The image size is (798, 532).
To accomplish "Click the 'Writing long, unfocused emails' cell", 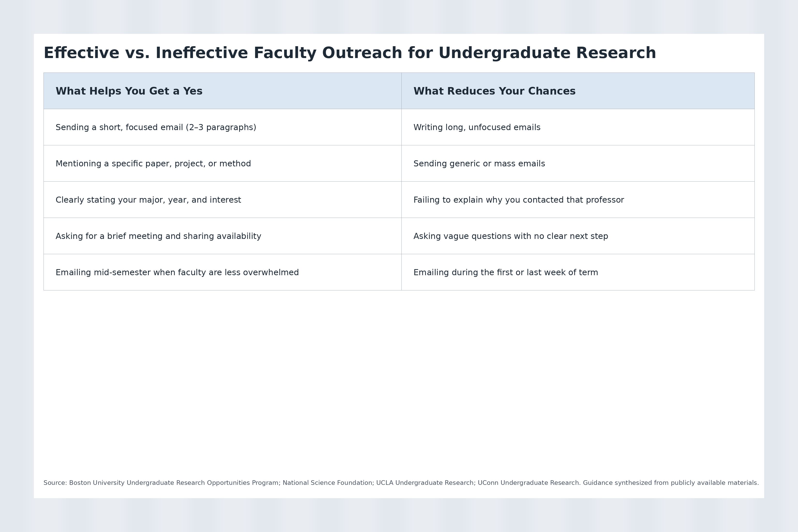I will pyautogui.click(x=477, y=128).
